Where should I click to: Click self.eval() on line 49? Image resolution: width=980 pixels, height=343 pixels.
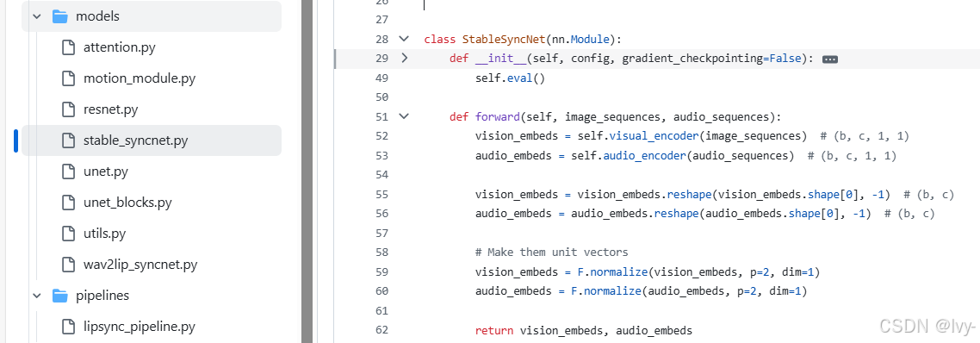[510, 78]
